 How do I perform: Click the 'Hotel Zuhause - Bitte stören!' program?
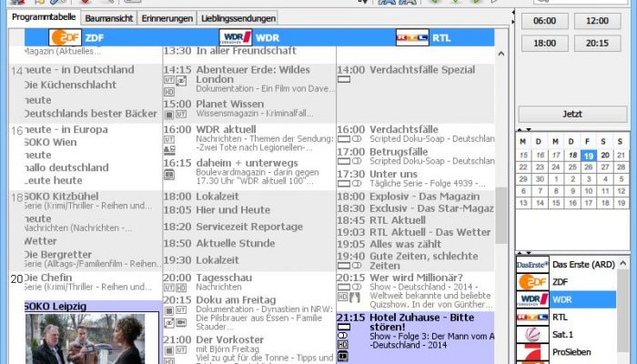(416, 338)
